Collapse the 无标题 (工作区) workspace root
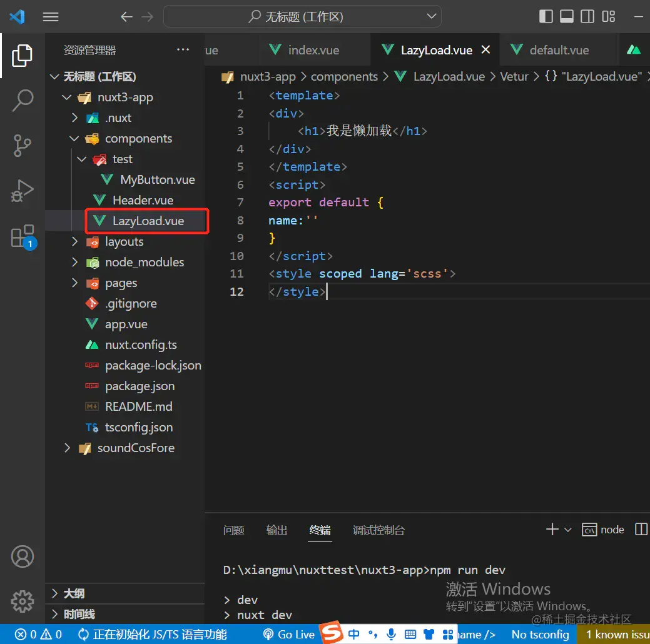 (54, 76)
